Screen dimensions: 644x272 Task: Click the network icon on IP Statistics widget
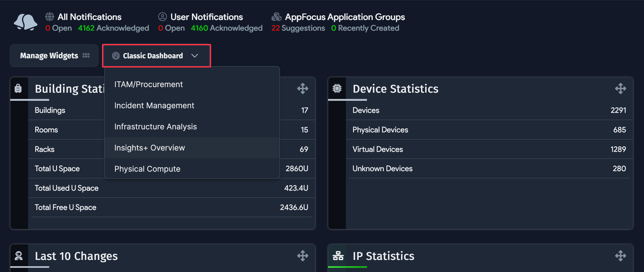338,256
